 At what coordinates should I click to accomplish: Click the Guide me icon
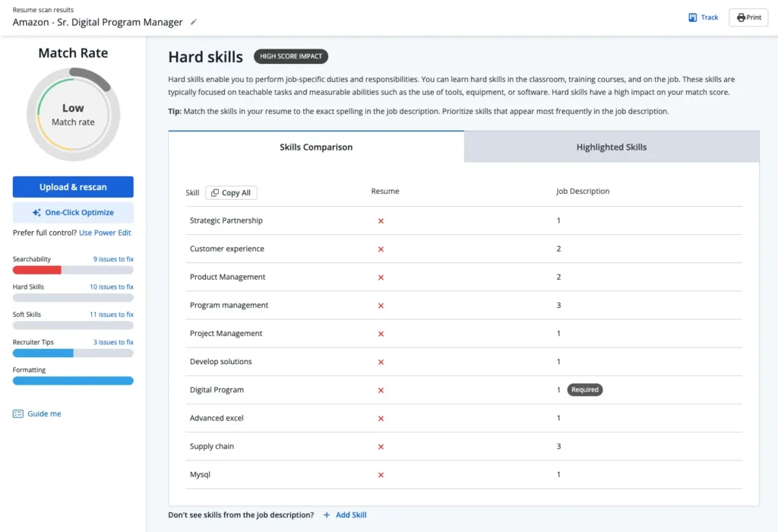pyautogui.click(x=18, y=414)
